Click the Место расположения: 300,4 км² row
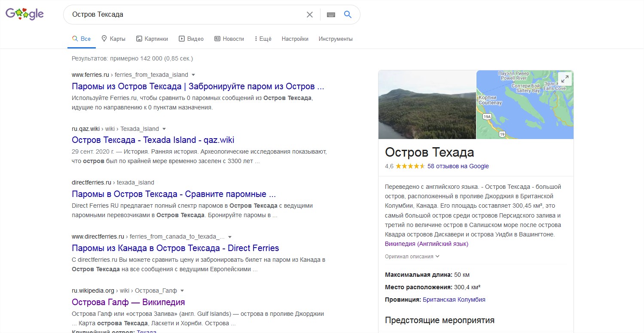The image size is (644, 333). 433,287
